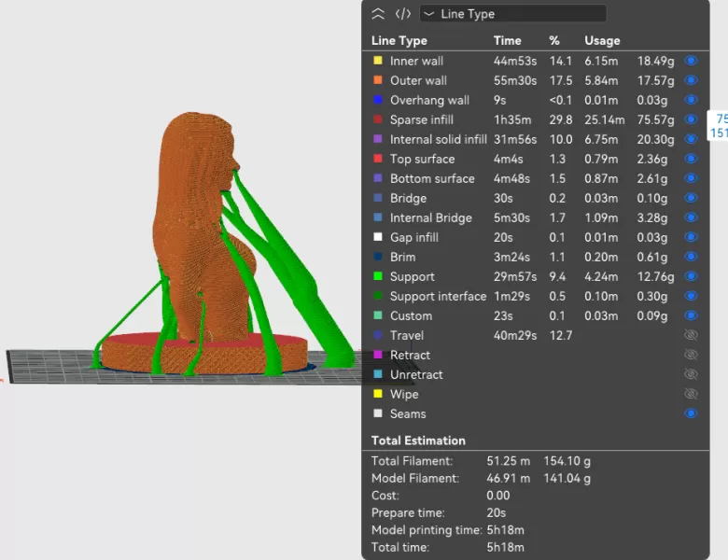This screenshot has height=560, width=728.
Task: Click the % column header
Action: pyautogui.click(x=554, y=40)
